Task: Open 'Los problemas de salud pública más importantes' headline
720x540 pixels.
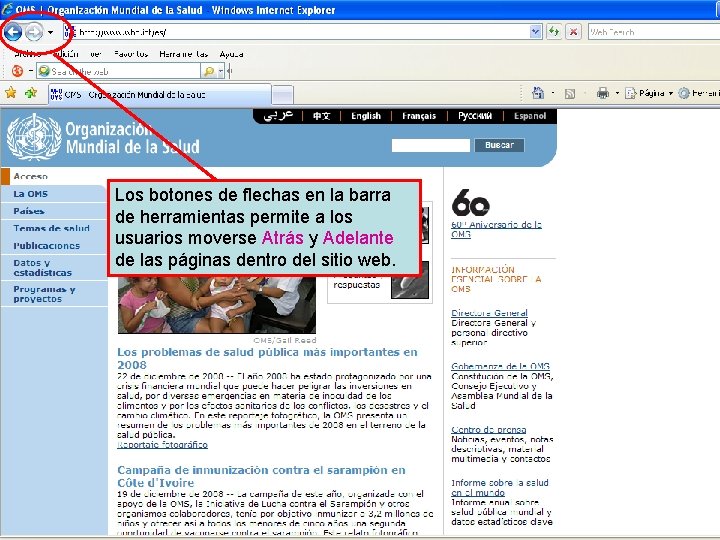Action: [x=267, y=358]
